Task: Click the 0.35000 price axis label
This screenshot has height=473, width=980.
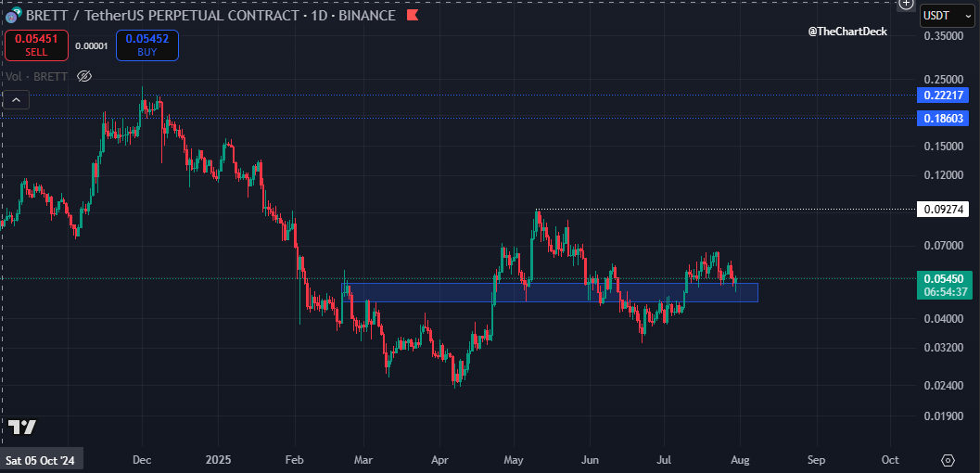Action: click(x=943, y=36)
